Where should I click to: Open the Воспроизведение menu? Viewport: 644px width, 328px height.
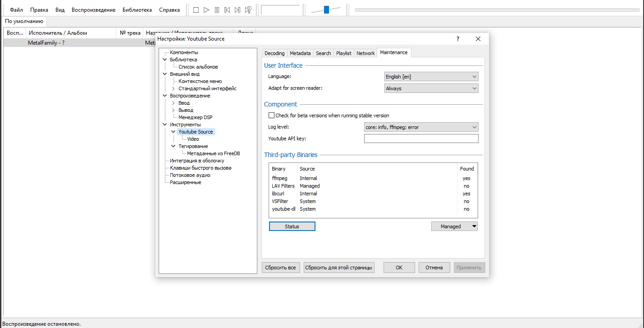(93, 10)
